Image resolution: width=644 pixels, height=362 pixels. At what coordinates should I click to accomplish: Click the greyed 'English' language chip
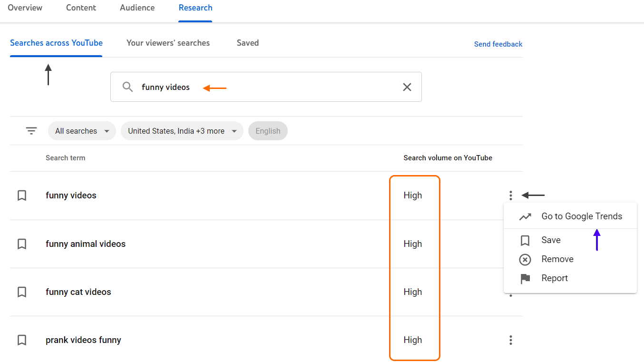pos(268,131)
